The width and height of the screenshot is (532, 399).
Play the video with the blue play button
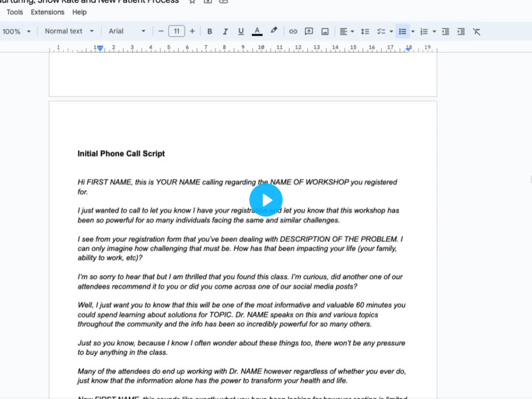click(266, 200)
